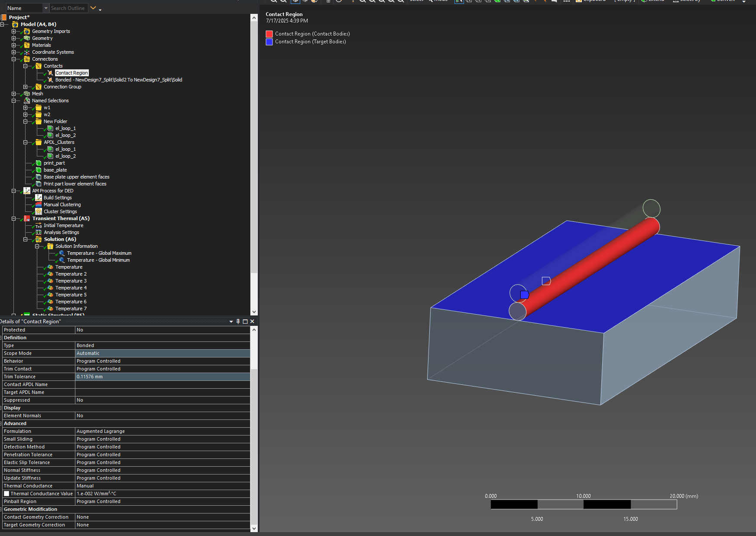Viewport: 756px width, 536px height.
Task: Click the outline tree scrollbar down arrow
Action: pos(254,312)
